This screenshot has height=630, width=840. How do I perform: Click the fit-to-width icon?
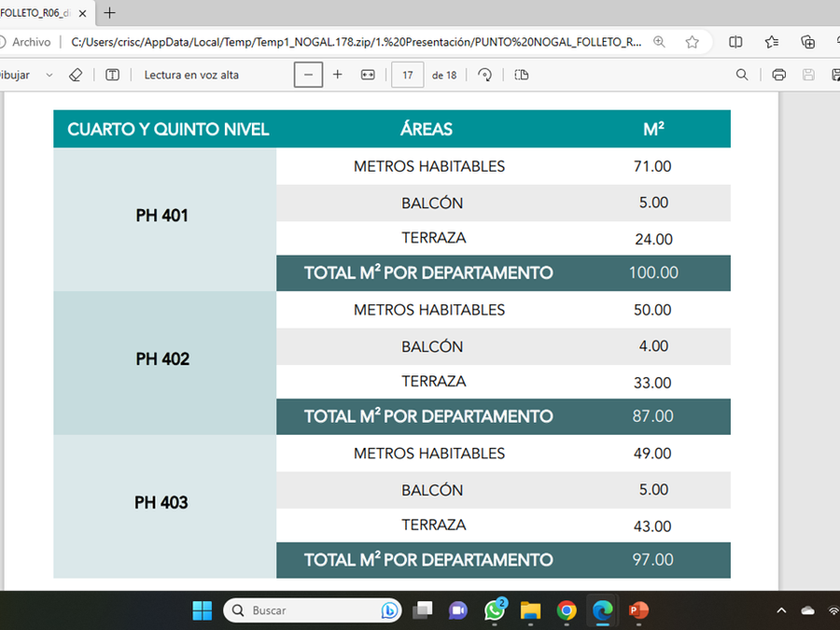[367, 75]
